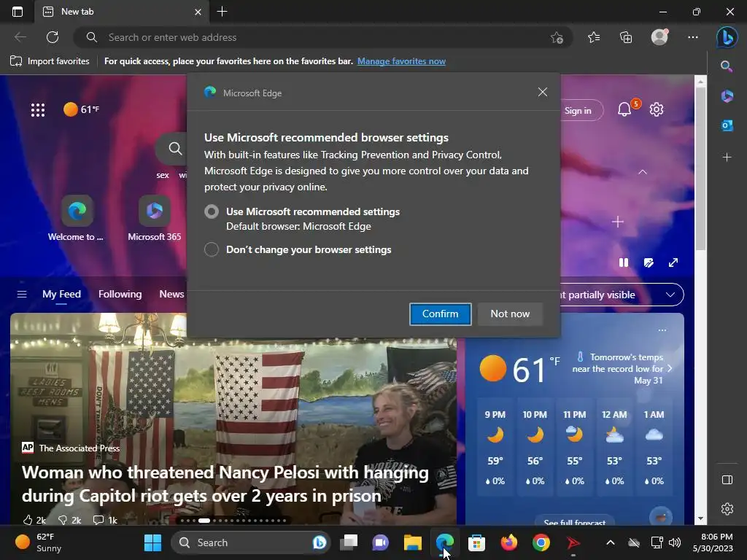Screen dimensions: 747x560
Task: Add an app to the sidebar plus
Action: tap(727, 157)
